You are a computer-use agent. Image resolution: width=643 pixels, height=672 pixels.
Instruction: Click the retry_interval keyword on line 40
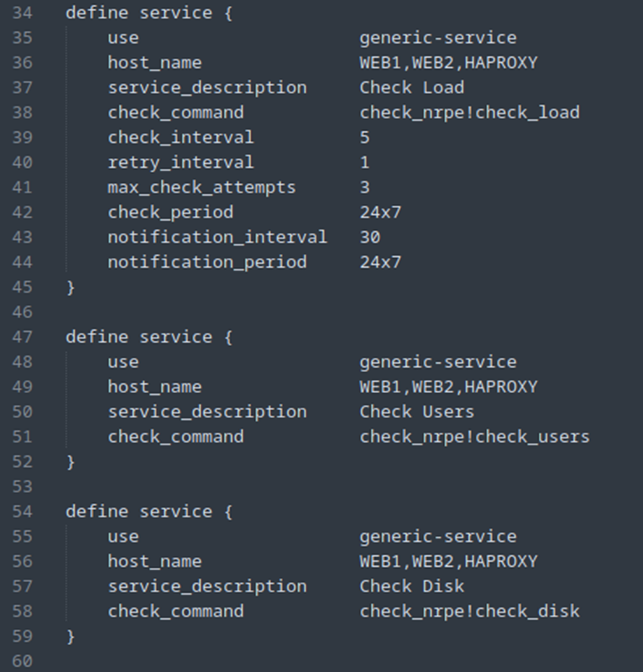(180, 163)
